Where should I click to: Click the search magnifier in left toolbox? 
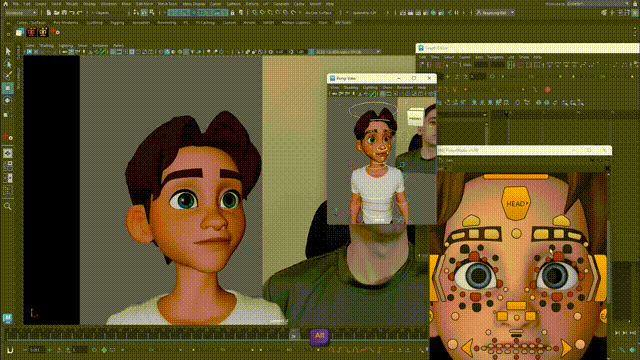point(8,207)
